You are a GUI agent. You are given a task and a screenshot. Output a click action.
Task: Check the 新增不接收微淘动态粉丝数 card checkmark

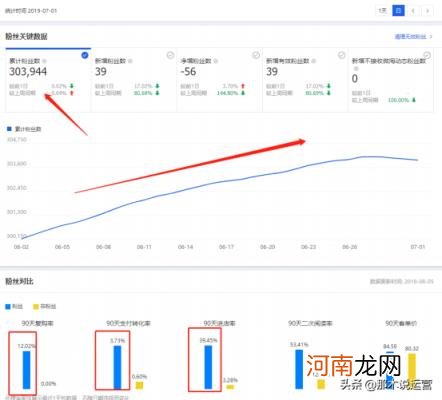click(x=427, y=55)
